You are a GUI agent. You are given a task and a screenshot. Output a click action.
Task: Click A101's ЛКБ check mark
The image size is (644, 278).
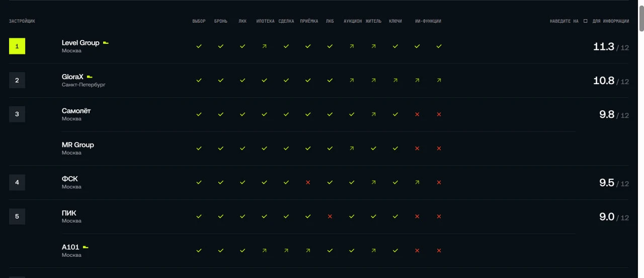point(330,250)
